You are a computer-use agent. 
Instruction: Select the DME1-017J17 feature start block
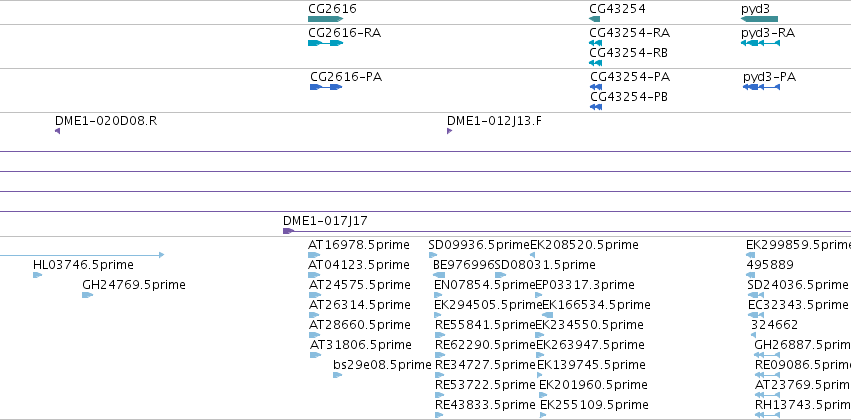[288, 231]
